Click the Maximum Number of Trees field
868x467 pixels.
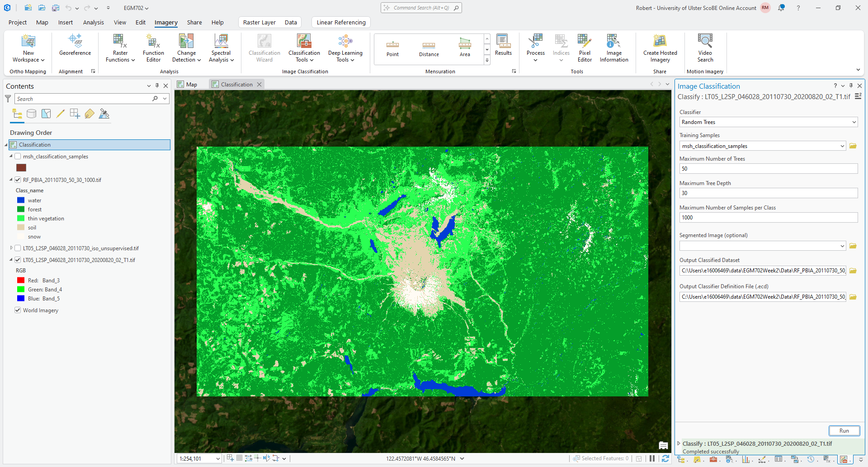tap(768, 169)
